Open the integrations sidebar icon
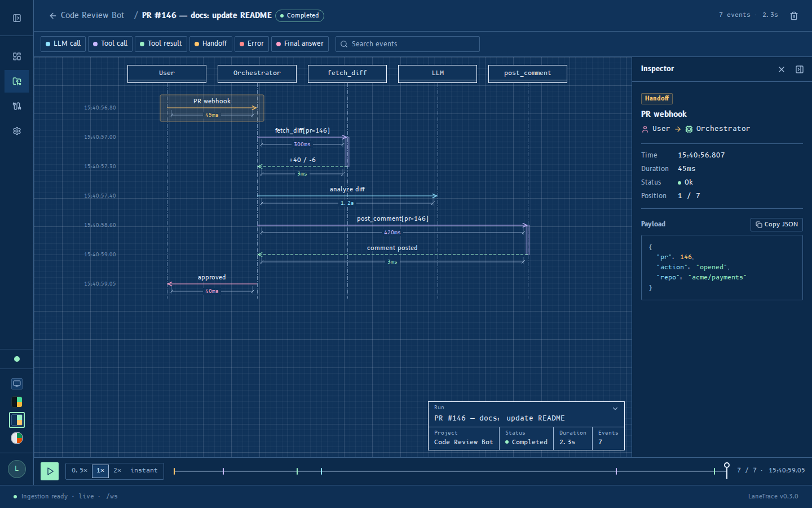Viewport: 812px width, 508px height. [x=17, y=106]
